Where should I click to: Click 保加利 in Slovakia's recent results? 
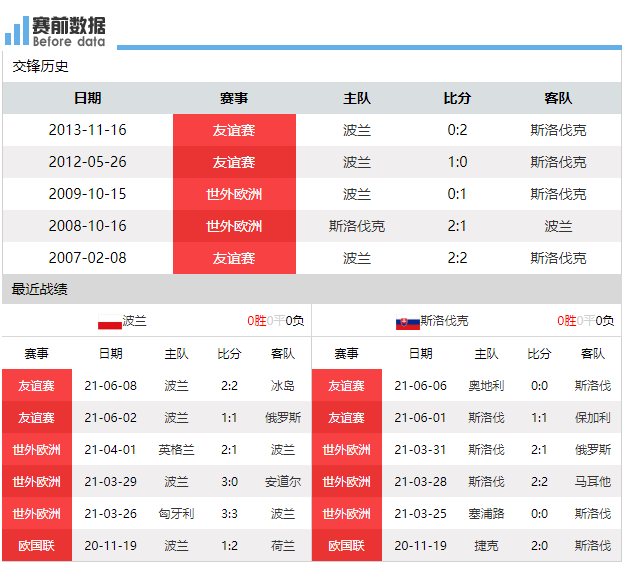click(x=593, y=418)
